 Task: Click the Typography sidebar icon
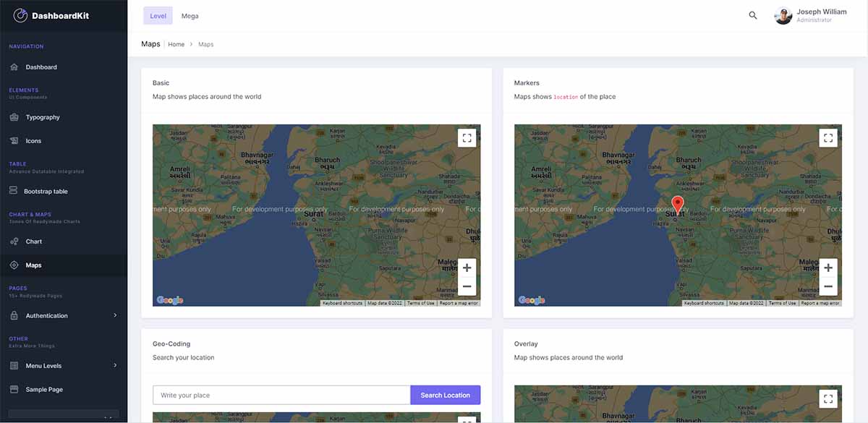[x=14, y=116]
